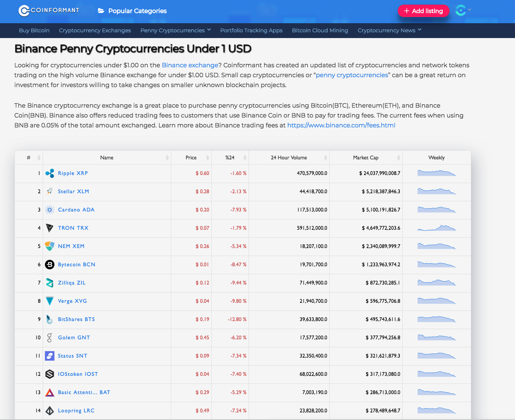Viewport: 515px width, 420px height.
Task: Select BitShares change -12.80 %
Action: click(237, 319)
